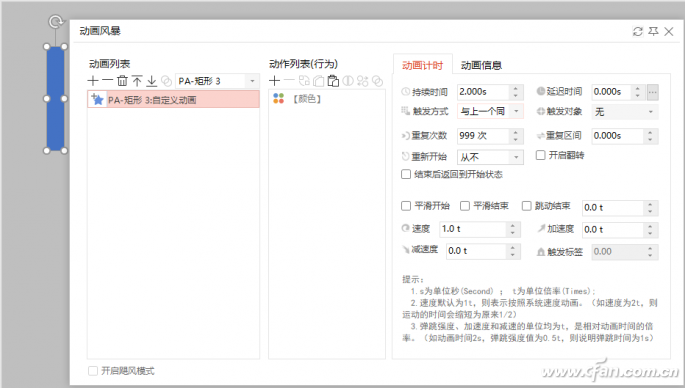This screenshot has height=388, width=685.
Task: Select the 【颜色】 action in 动作列表
Action: tap(308, 99)
